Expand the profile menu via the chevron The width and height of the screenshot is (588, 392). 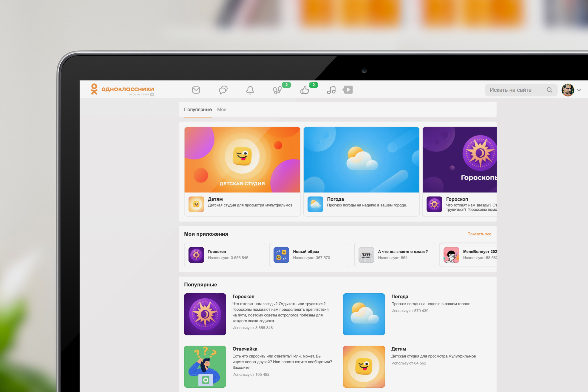click(x=579, y=90)
